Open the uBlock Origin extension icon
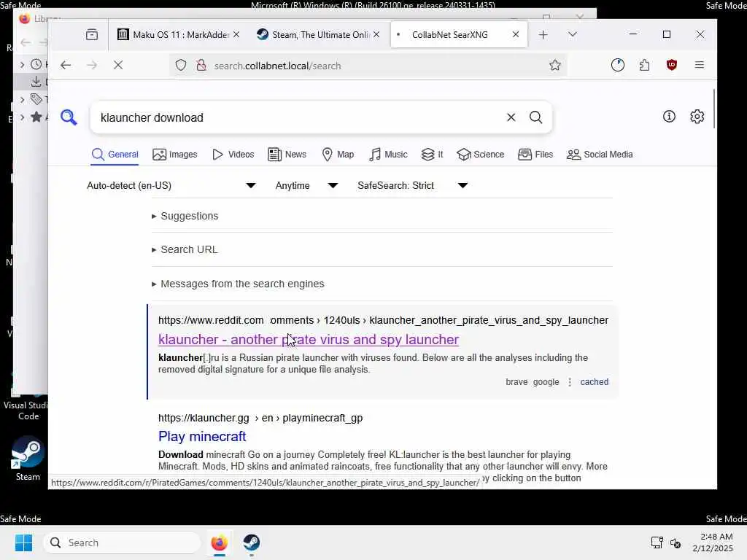This screenshot has width=747, height=560. [672, 65]
